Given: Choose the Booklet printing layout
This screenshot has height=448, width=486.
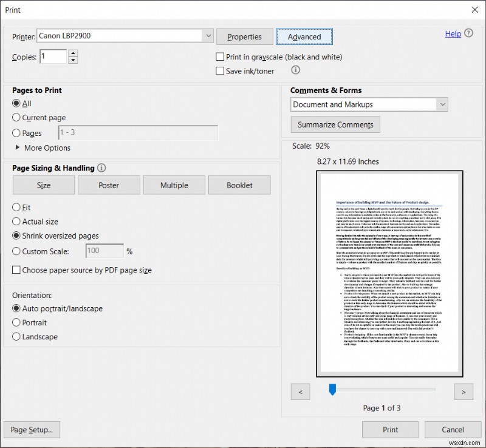Looking at the screenshot, I should 239,185.
